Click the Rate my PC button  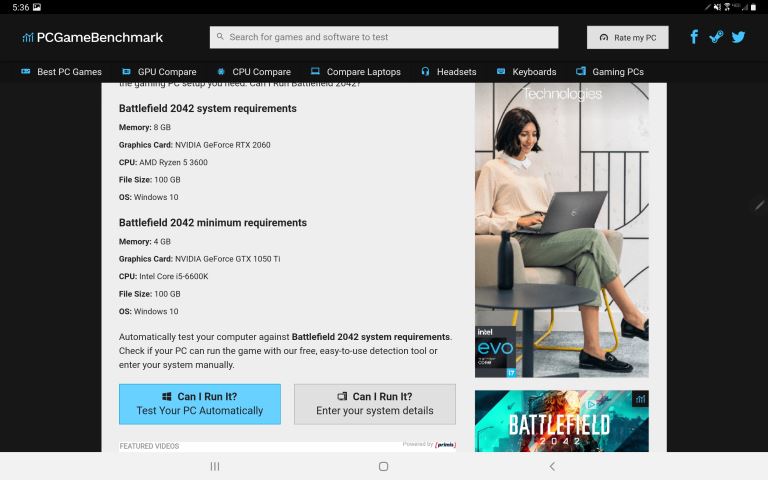point(627,38)
